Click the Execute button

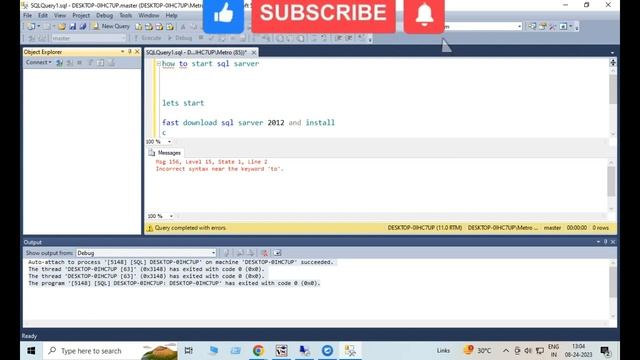coord(148,38)
